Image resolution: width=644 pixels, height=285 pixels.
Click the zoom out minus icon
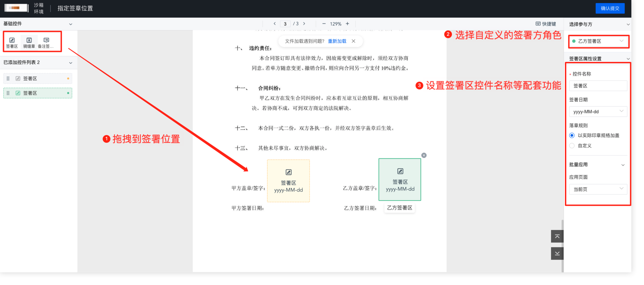click(324, 24)
